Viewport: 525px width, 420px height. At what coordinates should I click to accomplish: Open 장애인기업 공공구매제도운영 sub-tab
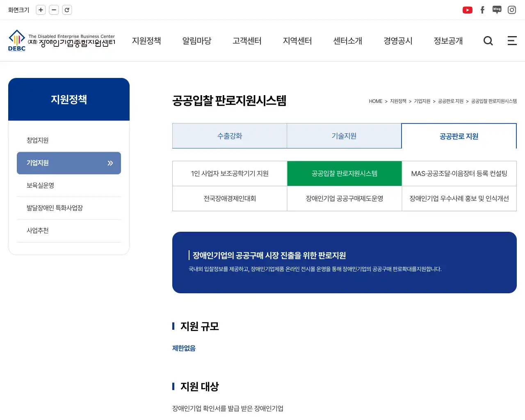coord(345,199)
